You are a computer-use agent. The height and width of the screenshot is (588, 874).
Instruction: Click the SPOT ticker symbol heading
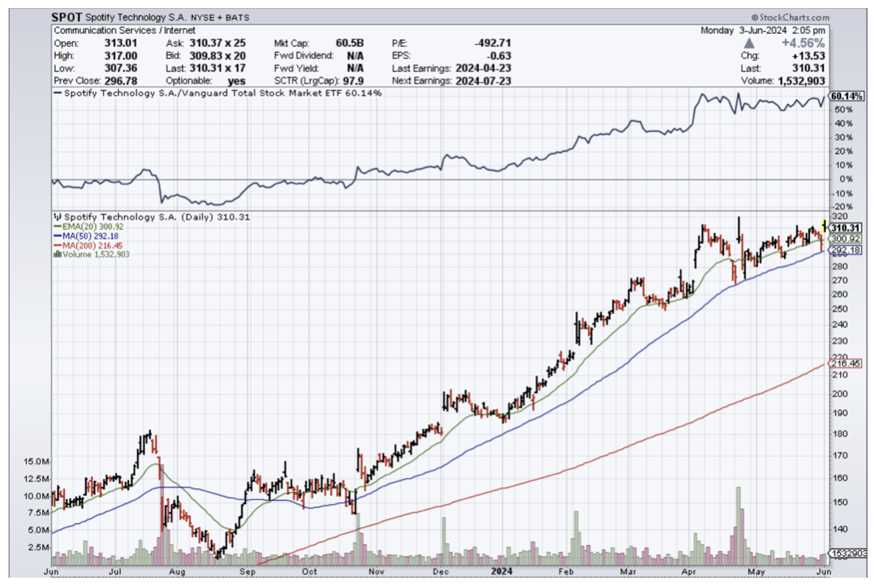tap(66, 17)
